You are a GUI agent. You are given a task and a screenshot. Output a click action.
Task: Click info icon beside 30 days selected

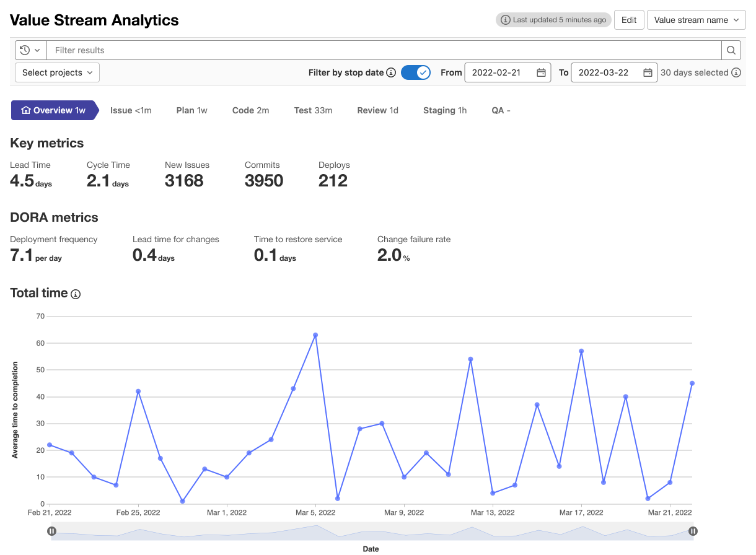(x=736, y=72)
